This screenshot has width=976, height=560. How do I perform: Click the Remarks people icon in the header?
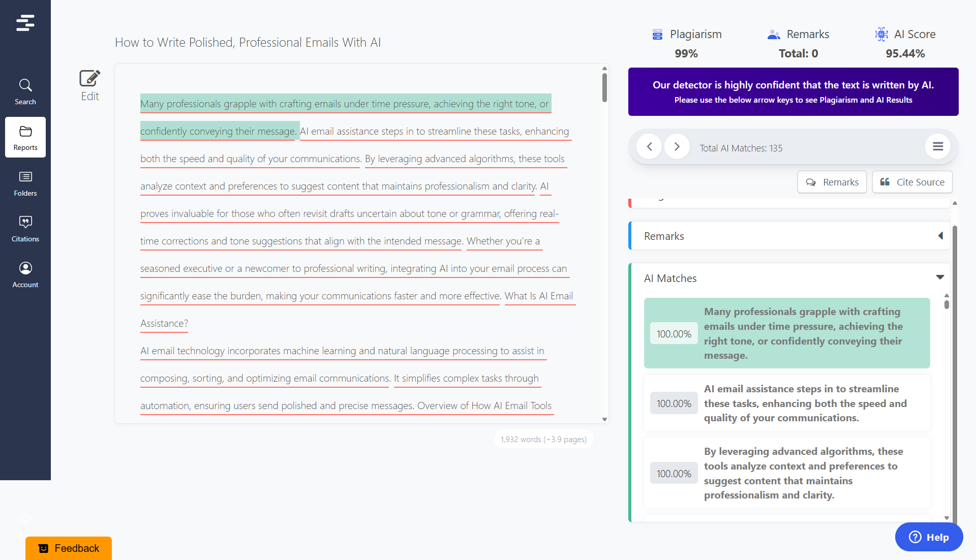click(x=773, y=34)
